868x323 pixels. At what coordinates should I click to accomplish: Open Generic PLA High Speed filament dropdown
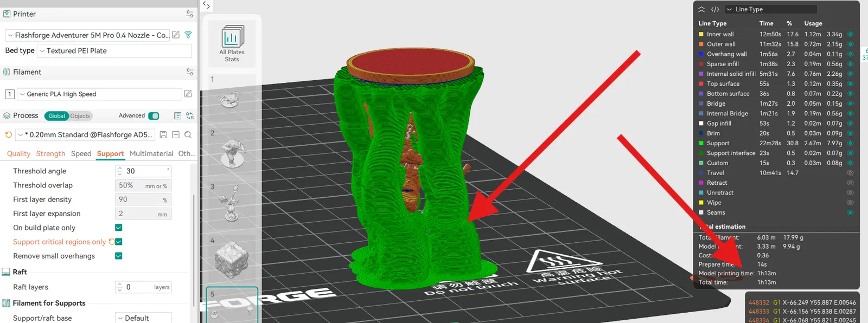coord(99,94)
